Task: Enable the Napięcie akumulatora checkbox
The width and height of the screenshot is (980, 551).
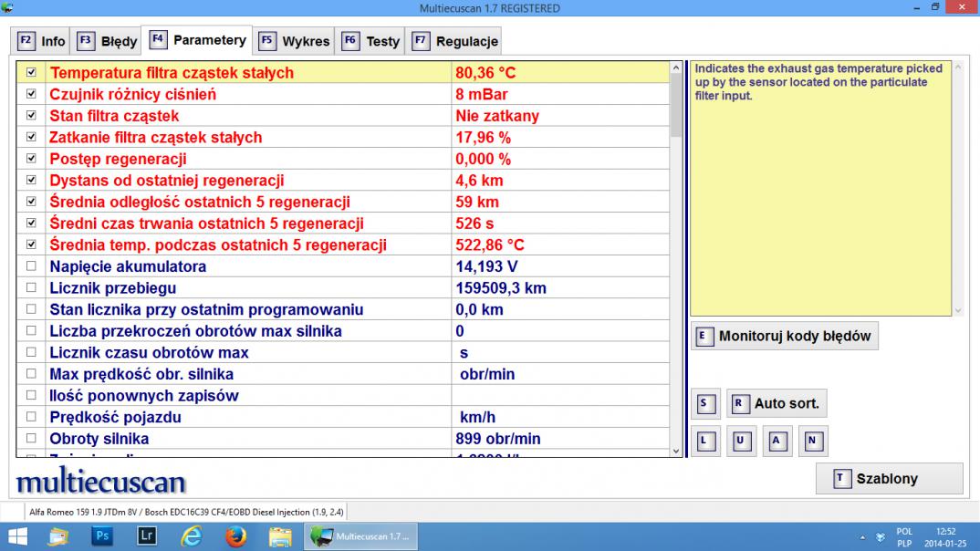Action: pyautogui.click(x=32, y=266)
